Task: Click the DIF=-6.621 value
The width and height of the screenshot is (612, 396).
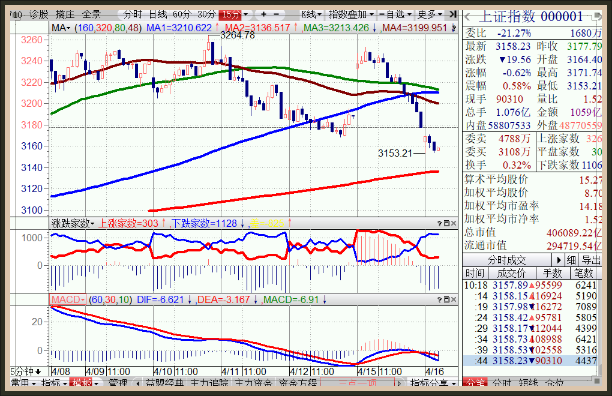Action: 160,300
